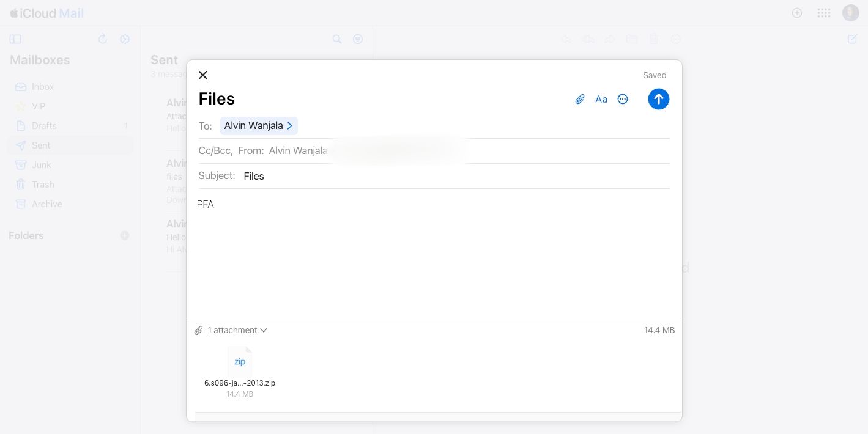Open the iCloud apps launcher grid
This screenshot has height=434, width=868.
coord(824,12)
